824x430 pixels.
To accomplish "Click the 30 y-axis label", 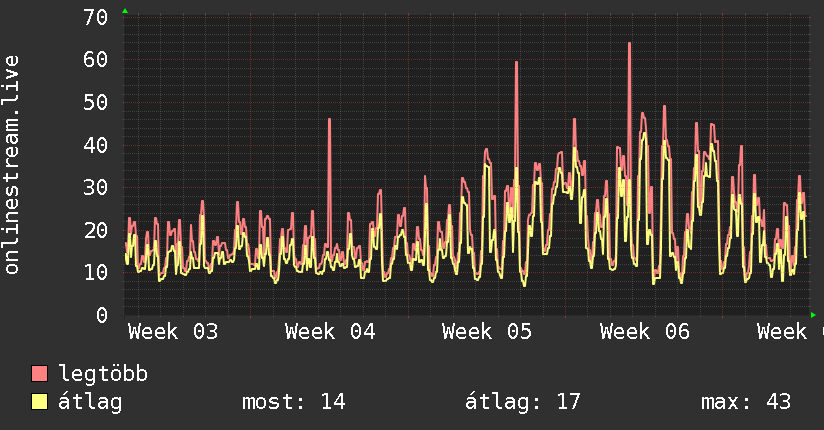I will click(x=96, y=188).
